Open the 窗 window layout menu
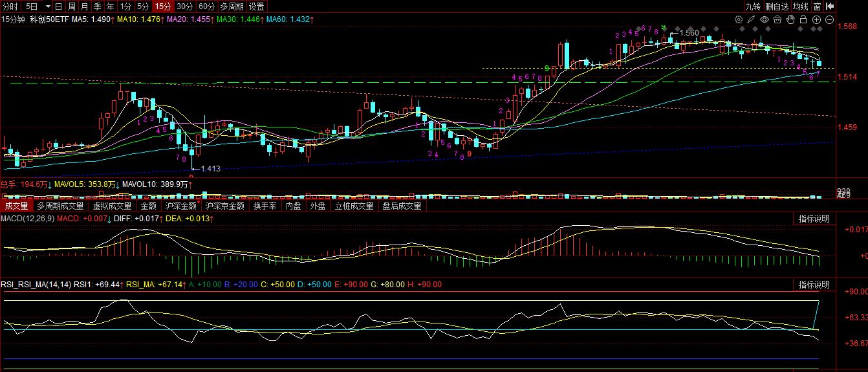This screenshot has height=372, width=868. 818,6
